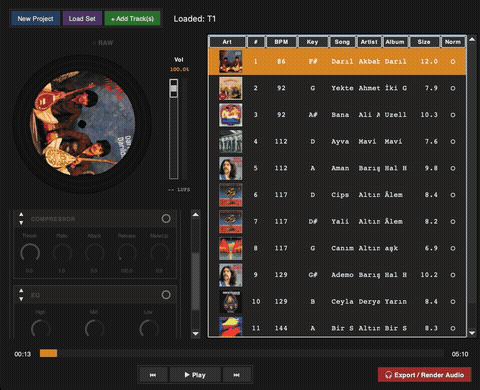Sort by Album column header
Screen dimensions: 480x390
[x=395, y=42]
